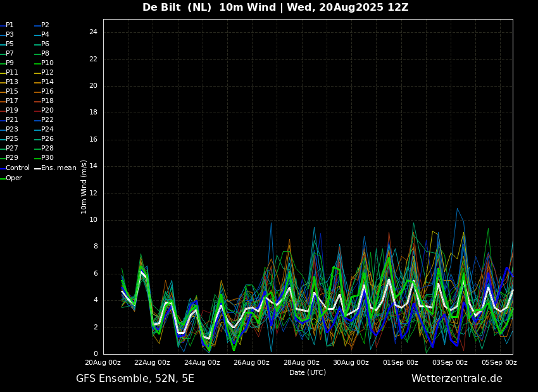The height and width of the screenshot is (392, 538).
Task: Select the P2 legend label
Action: (x=45, y=25)
